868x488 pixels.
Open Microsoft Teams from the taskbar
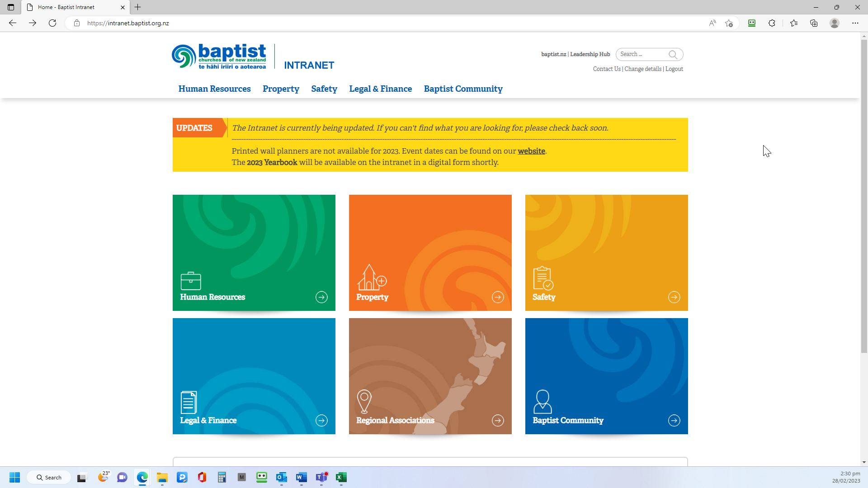[x=321, y=478]
